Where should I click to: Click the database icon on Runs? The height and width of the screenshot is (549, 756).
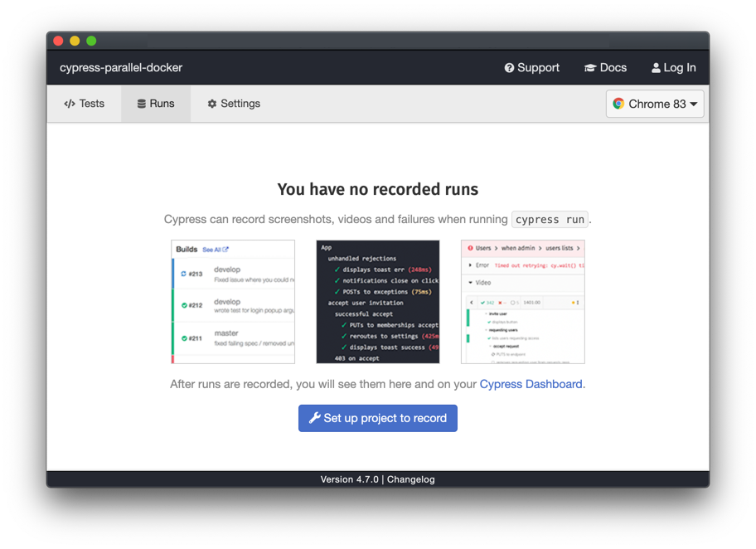[x=142, y=104]
